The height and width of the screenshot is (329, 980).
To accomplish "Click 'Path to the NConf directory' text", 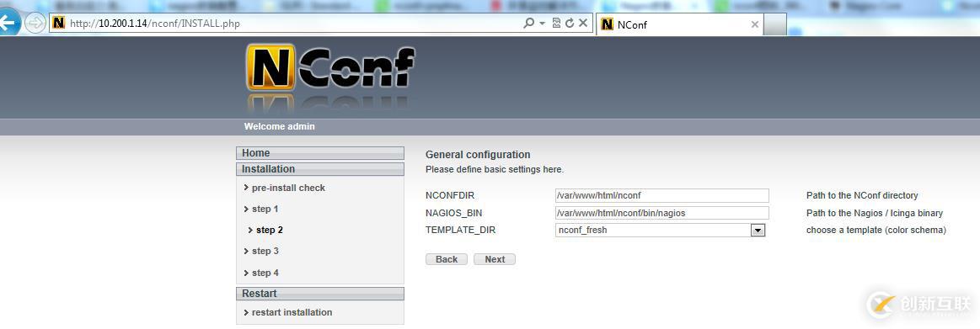I will point(862,196).
